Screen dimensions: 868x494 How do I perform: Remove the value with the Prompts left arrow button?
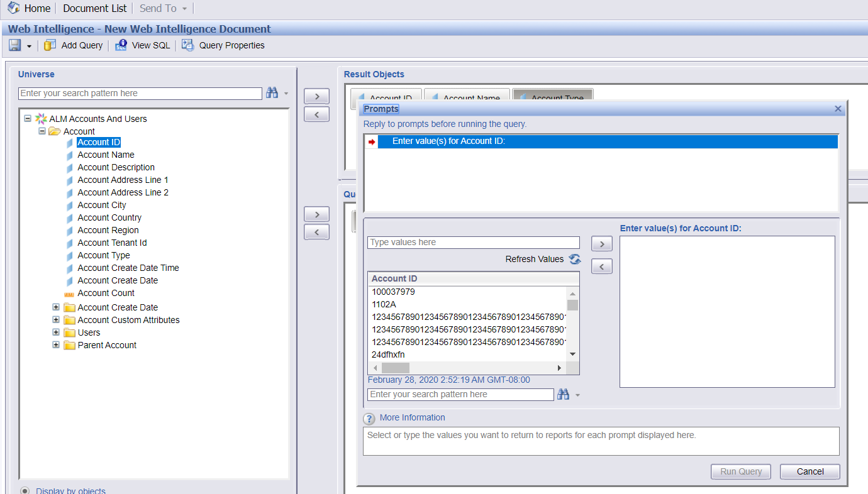[x=602, y=266]
